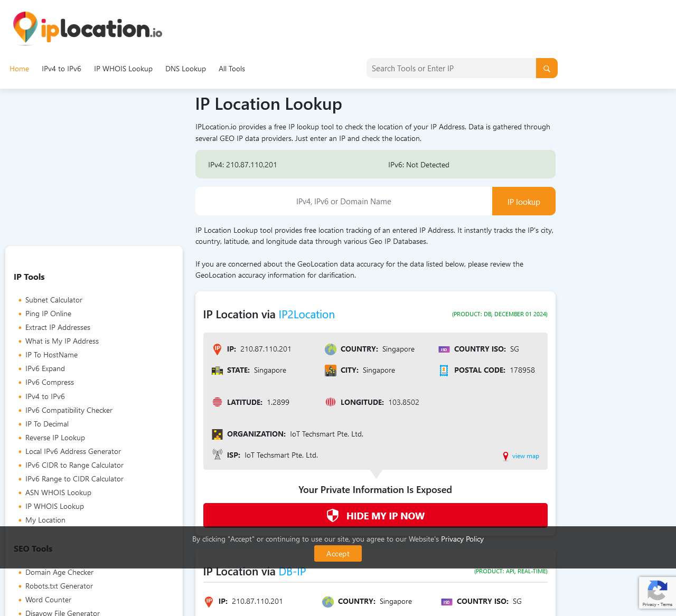Viewport: 676px width, 616px height.
Task: Click the search magnifier icon
Action: tap(546, 68)
